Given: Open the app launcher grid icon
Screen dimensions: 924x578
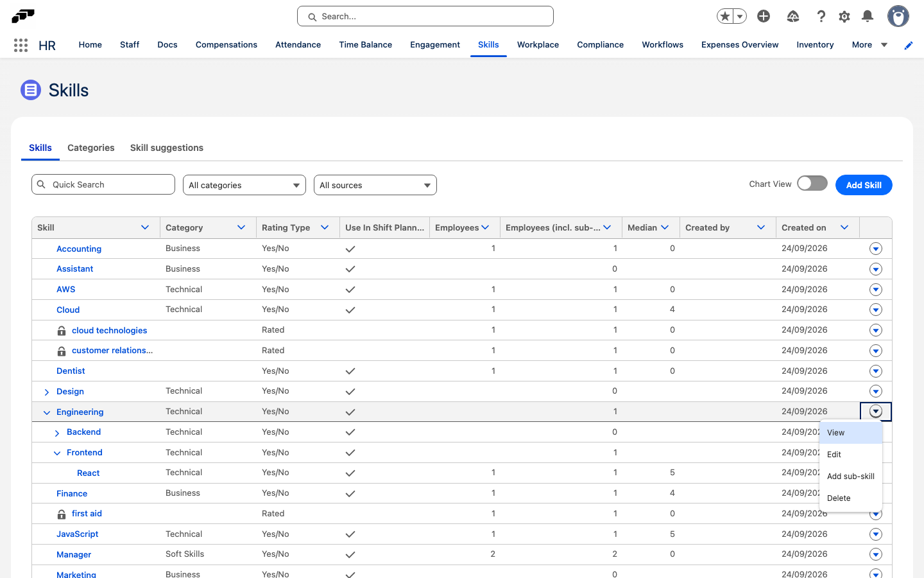Looking at the screenshot, I should tap(21, 45).
